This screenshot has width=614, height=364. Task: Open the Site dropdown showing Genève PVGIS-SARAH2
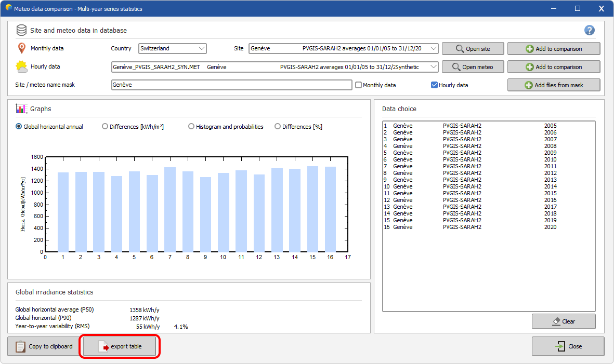(344, 48)
